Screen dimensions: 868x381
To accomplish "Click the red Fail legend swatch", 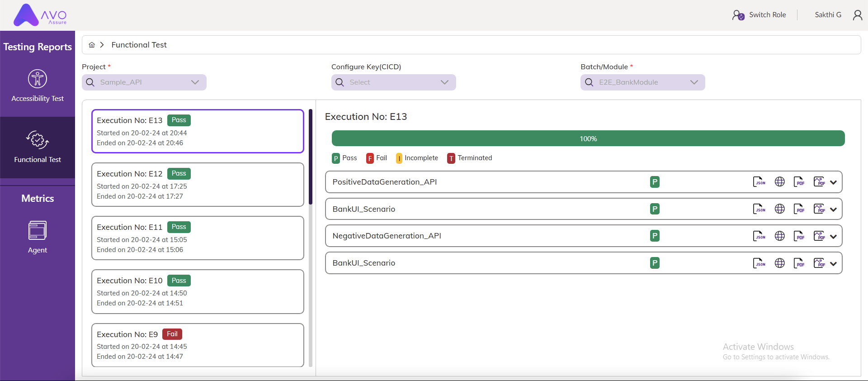I will tap(370, 158).
